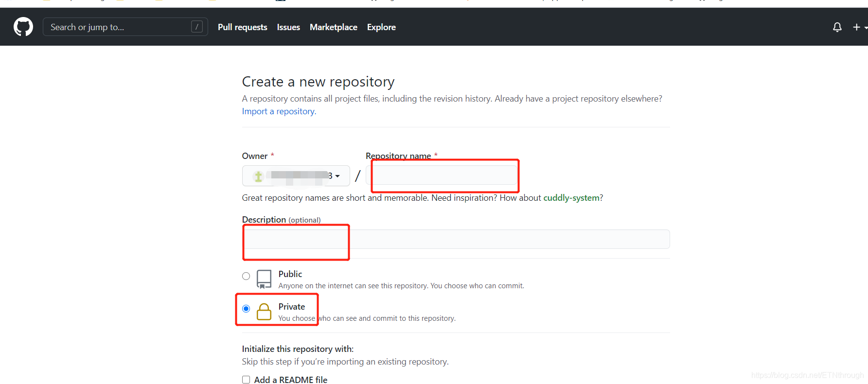The width and height of the screenshot is (868, 384).
Task: Open Explore
Action: click(381, 27)
